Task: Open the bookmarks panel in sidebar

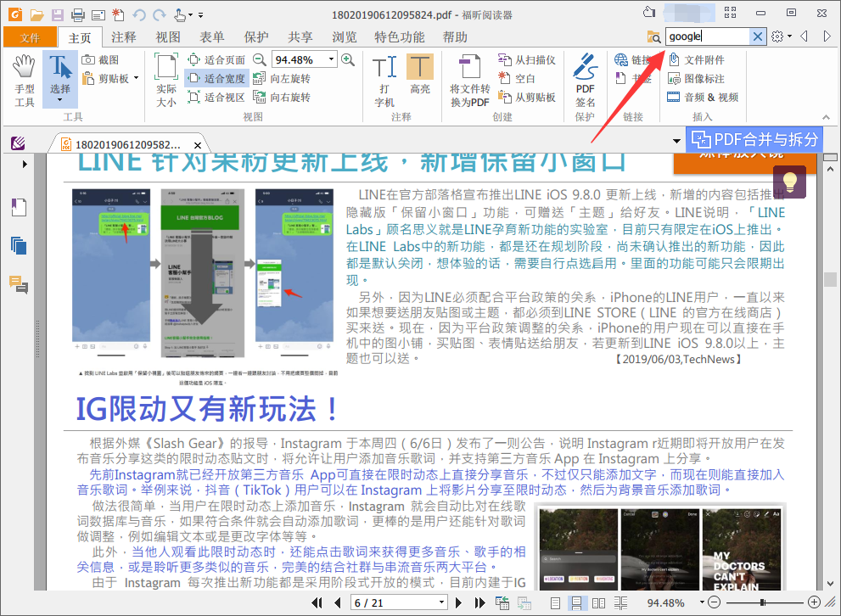Action: (19, 207)
